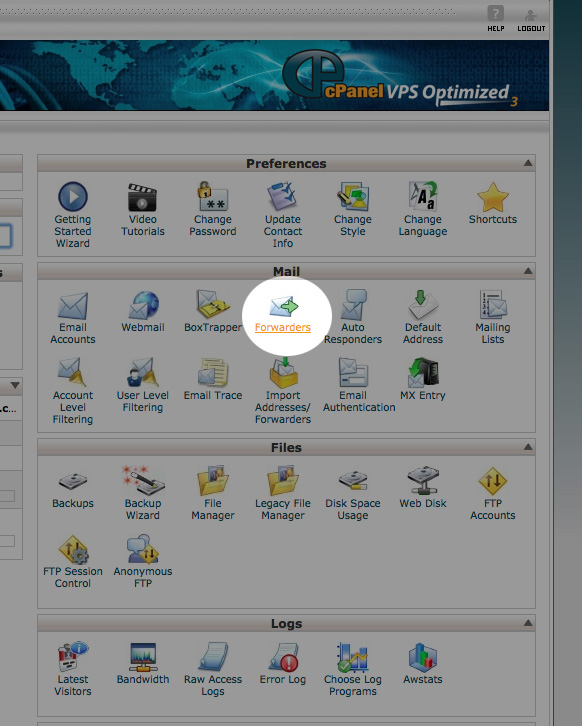Click the HELP button
This screenshot has height=726, width=582.
coord(495,19)
